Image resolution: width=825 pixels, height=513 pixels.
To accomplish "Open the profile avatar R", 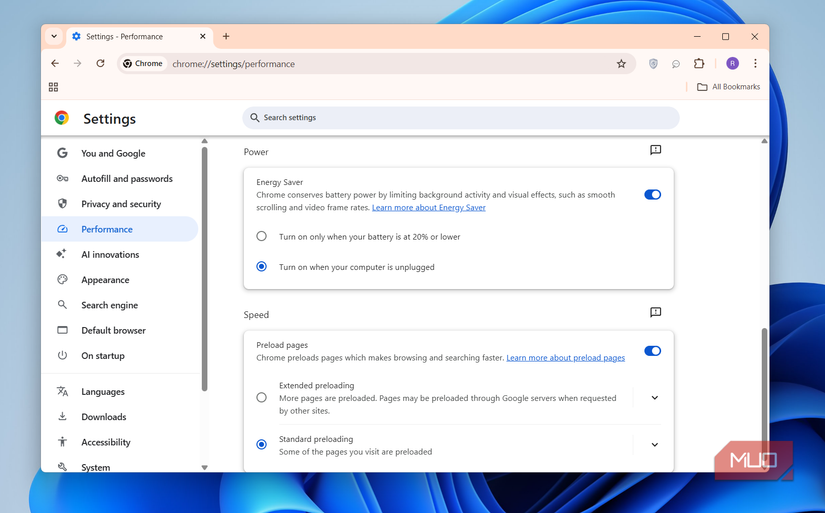I will 732,64.
